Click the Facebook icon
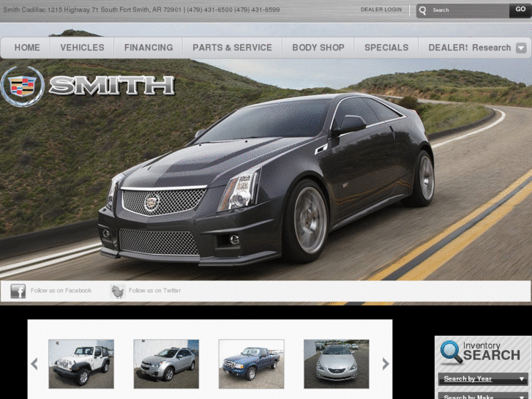 18,291
